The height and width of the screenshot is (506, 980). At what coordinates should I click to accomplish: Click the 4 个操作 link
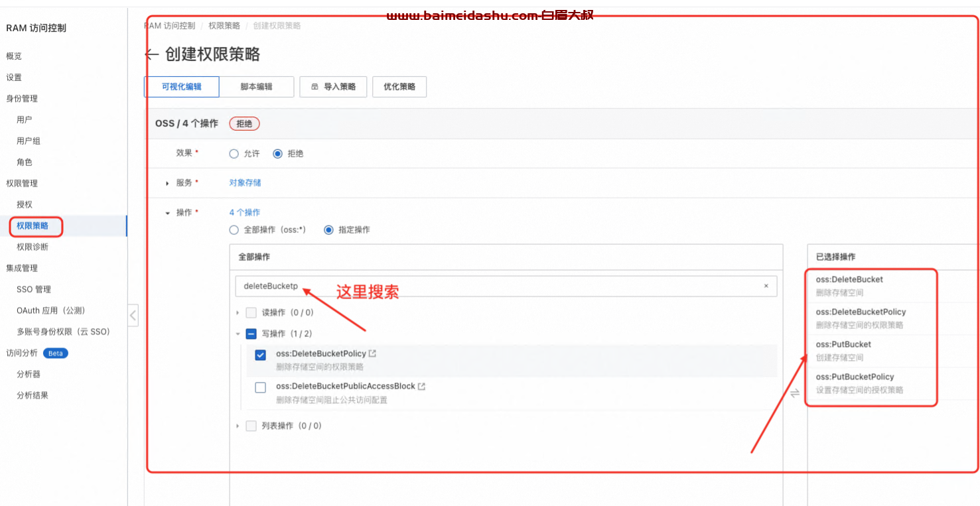pos(245,212)
